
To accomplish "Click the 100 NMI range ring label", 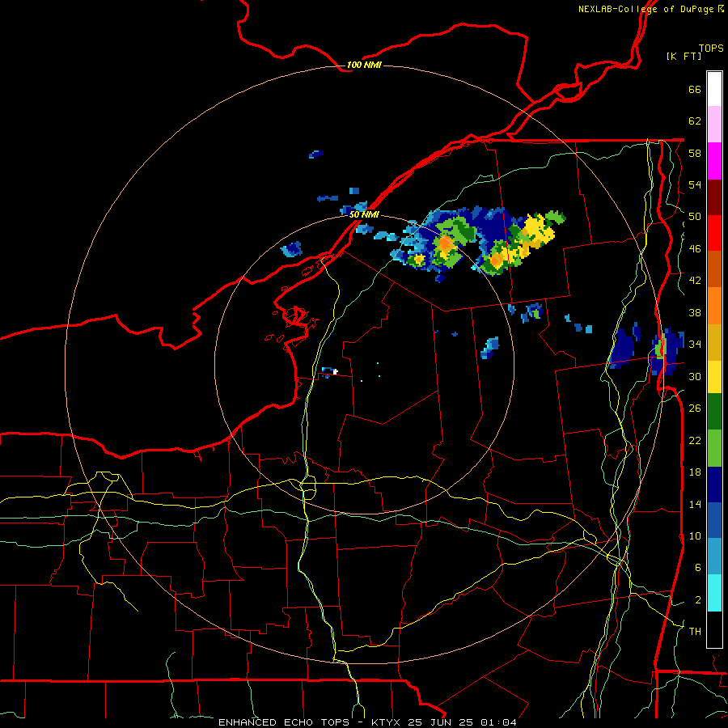I will point(364,65).
